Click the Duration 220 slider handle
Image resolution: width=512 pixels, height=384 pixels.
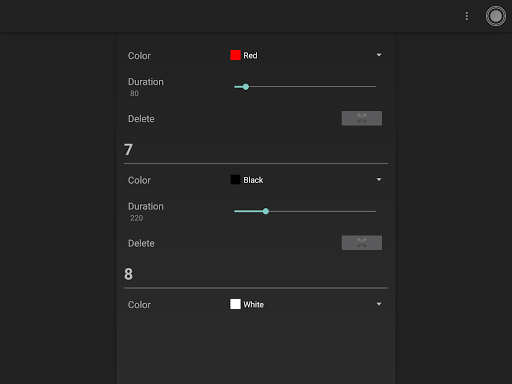(266, 211)
